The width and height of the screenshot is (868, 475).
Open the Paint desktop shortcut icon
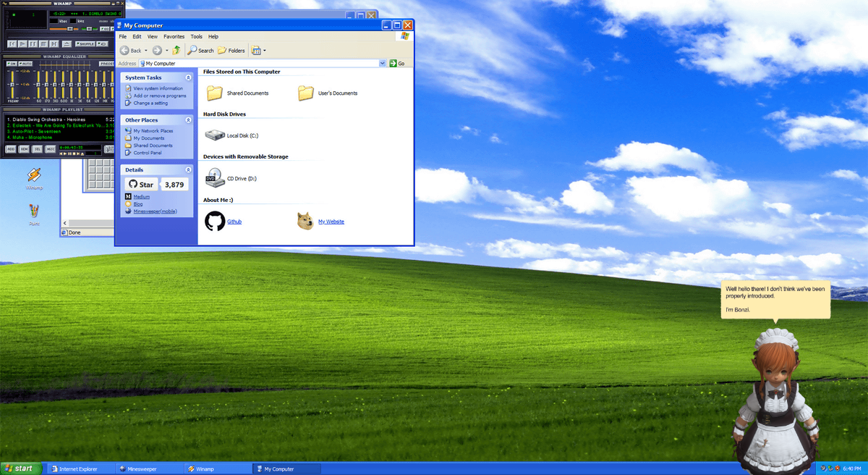(x=34, y=211)
